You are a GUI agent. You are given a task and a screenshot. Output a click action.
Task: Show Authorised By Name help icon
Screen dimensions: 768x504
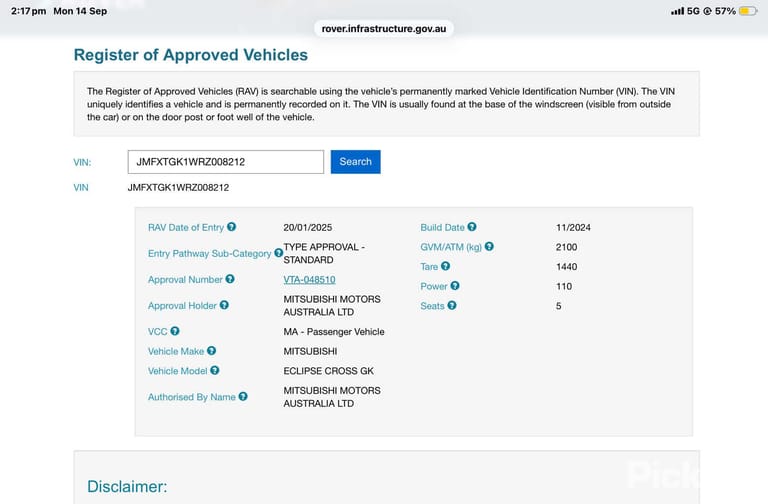[243, 396]
